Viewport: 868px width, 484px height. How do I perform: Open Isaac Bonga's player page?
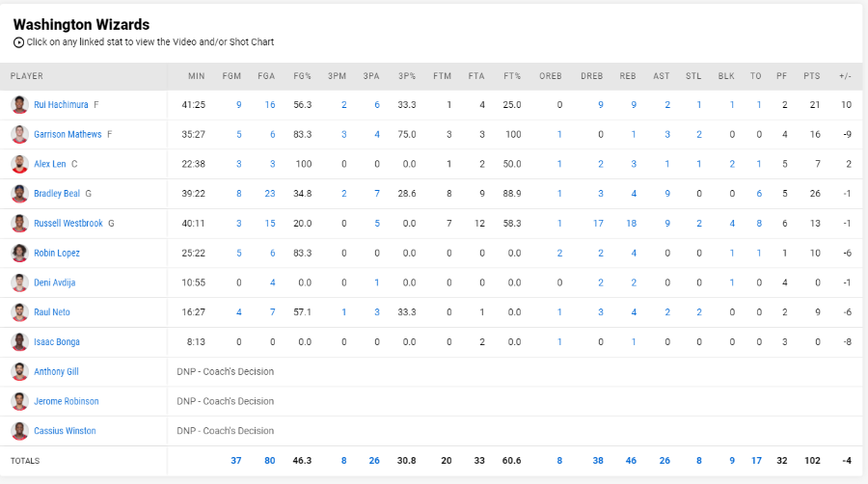[x=57, y=342]
